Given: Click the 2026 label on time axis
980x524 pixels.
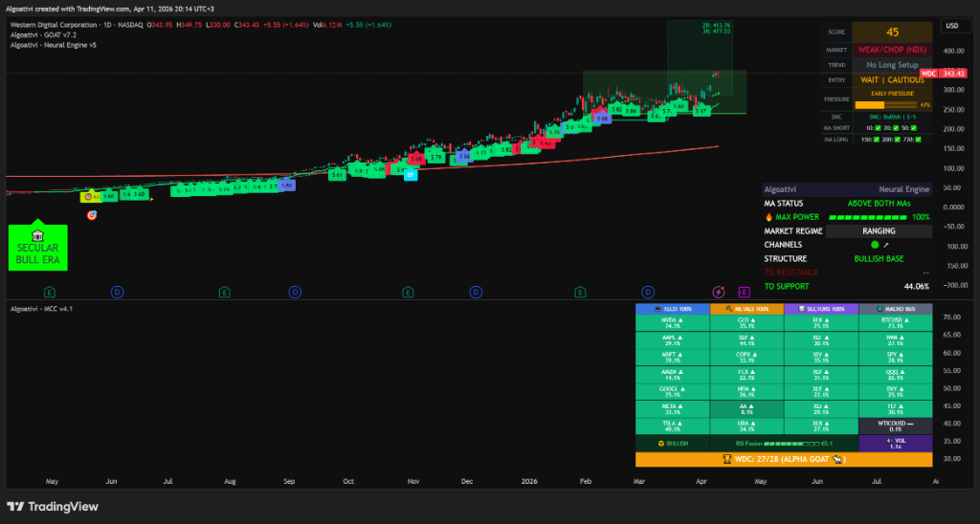Looking at the screenshot, I should coord(529,482).
